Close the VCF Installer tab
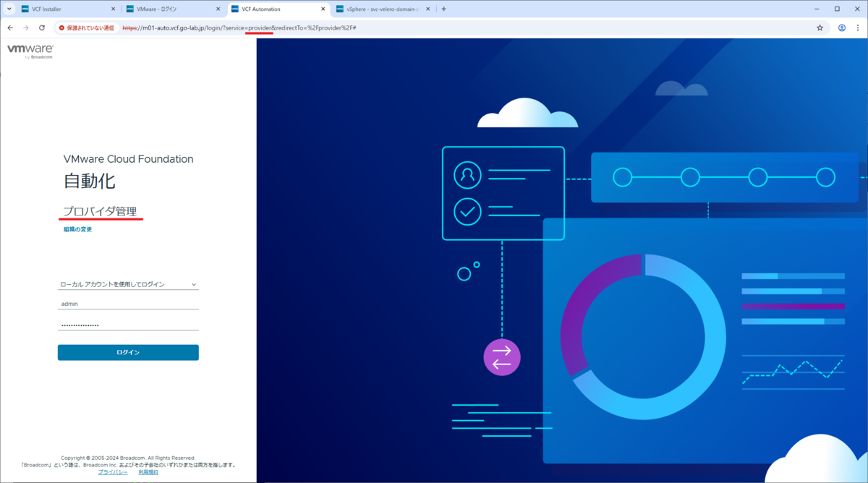The image size is (868, 483). [x=114, y=9]
